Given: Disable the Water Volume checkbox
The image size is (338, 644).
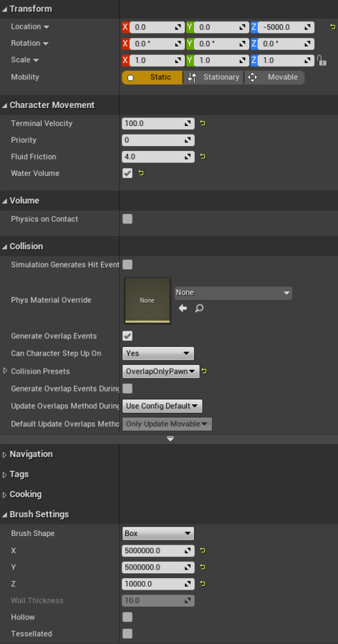Looking at the screenshot, I should pyautogui.click(x=127, y=173).
